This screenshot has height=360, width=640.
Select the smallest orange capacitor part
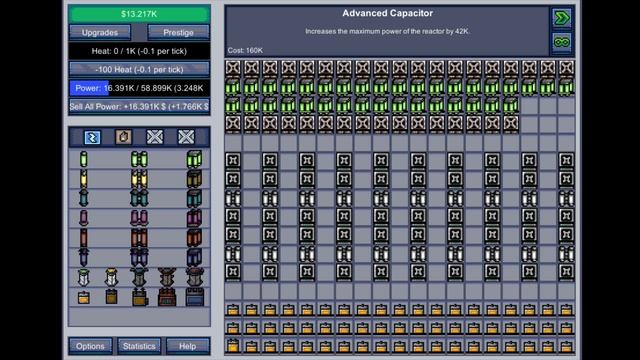coord(84,297)
